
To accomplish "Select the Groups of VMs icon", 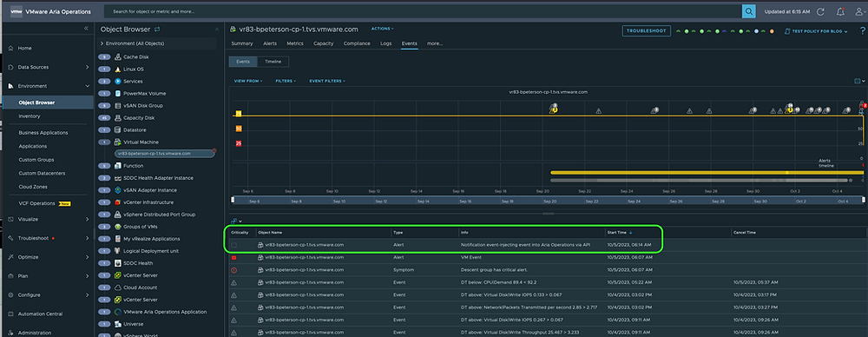I will click(118, 227).
